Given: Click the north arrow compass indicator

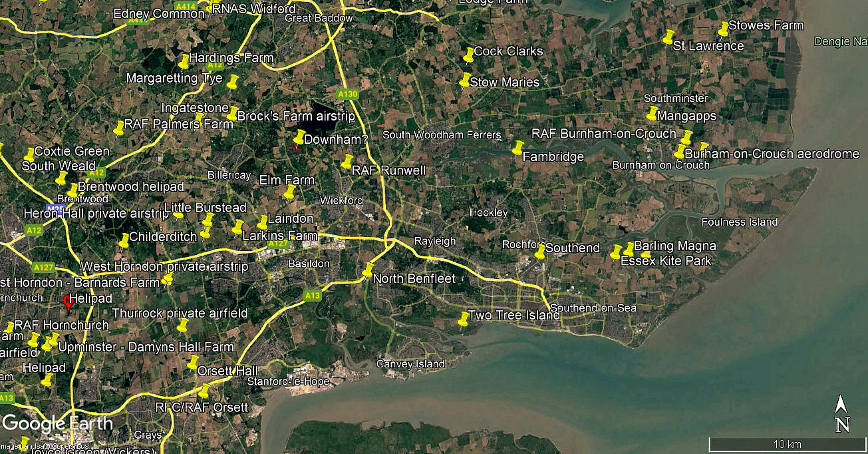Looking at the screenshot, I should pos(842,413).
